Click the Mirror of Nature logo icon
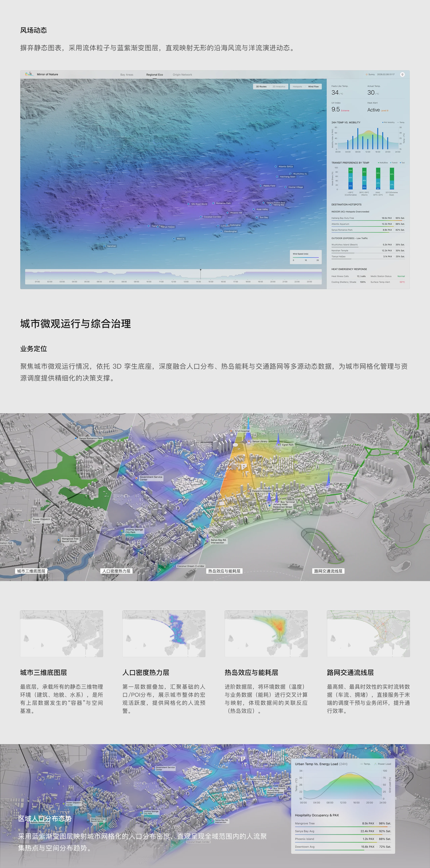Image resolution: width=430 pixels, height=868 pixels. [29, 74]
